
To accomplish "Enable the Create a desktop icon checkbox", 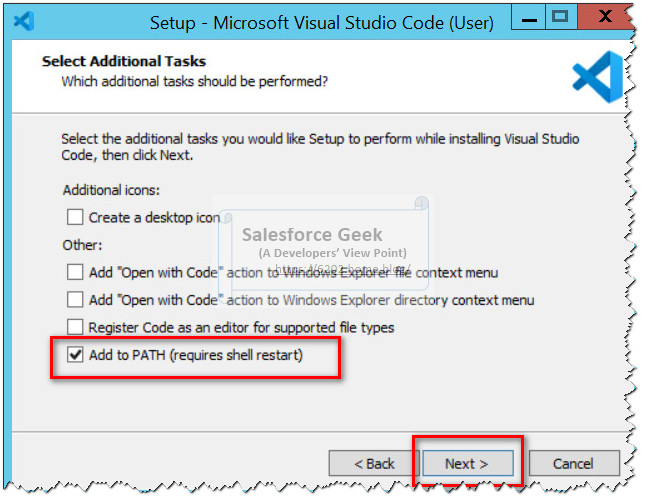I will (x=75, y=217).
